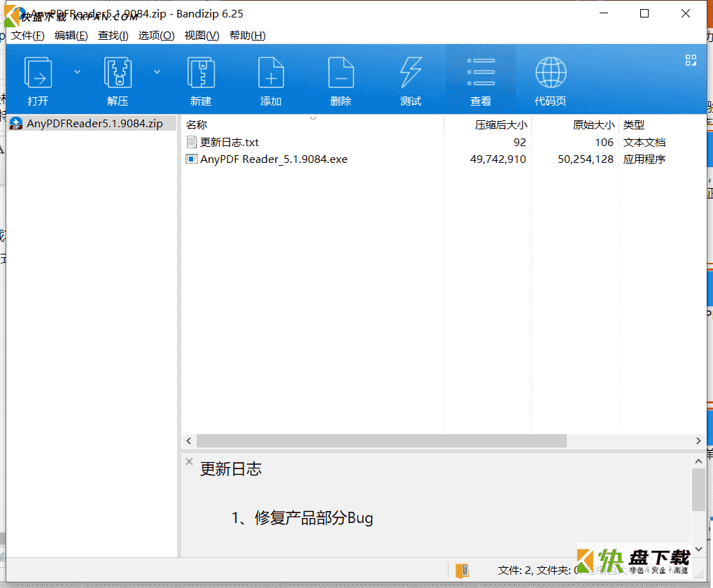The height and width of the screenshot is (588, 713).
Task: Click preview pane scroll up arrow
Action: click(x=698, y=461)
